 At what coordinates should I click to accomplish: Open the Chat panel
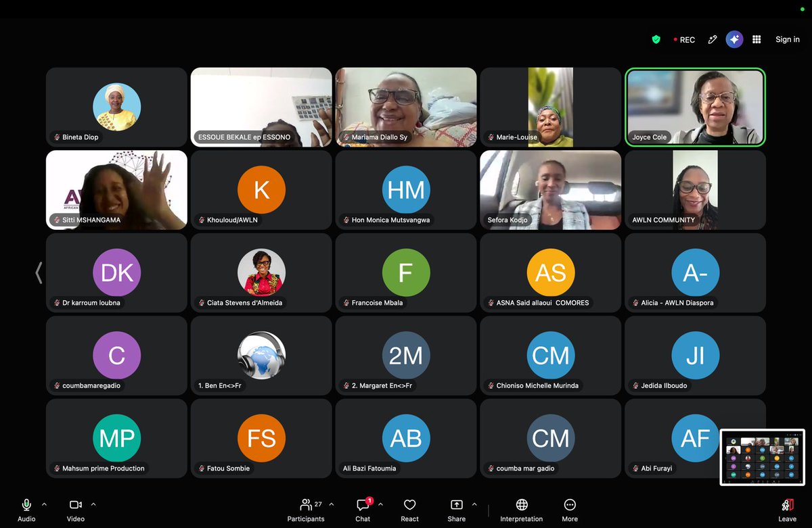click(363, 510)
